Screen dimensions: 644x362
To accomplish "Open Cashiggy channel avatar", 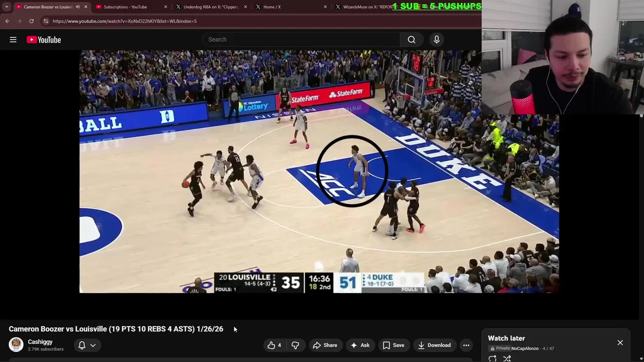I will click(16, 345).
